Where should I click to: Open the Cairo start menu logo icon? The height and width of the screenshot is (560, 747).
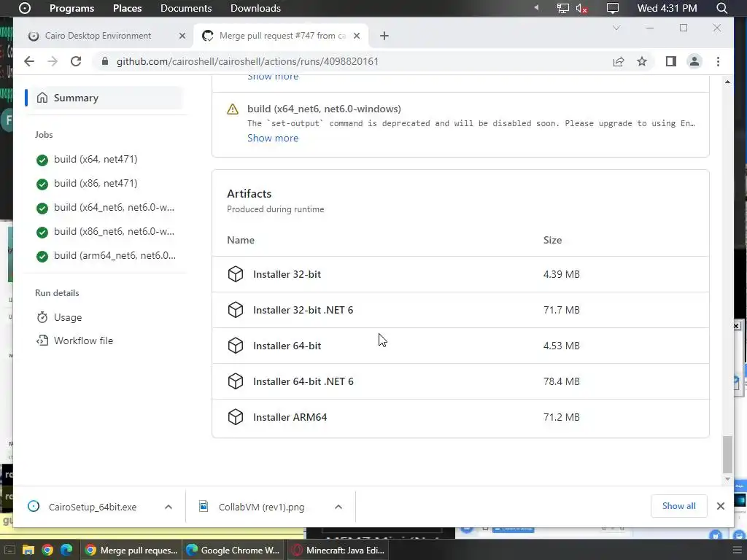tap(25, 8)
